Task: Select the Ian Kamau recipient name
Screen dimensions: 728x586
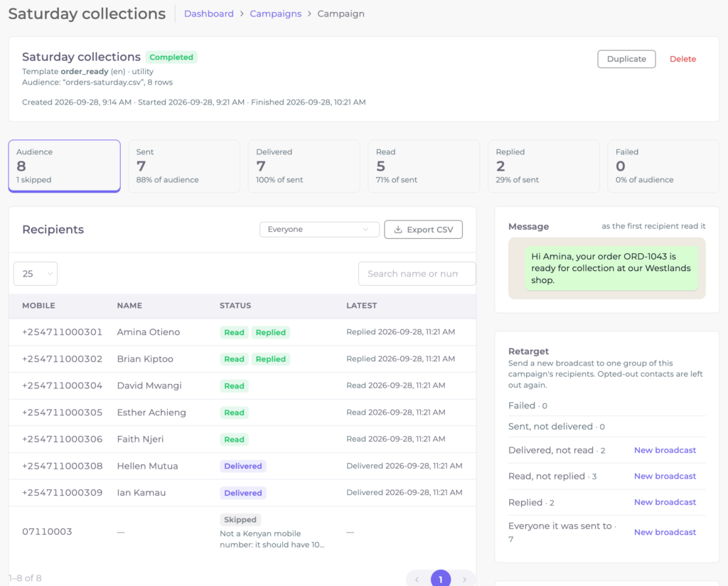Action: (x=141, y=493)
